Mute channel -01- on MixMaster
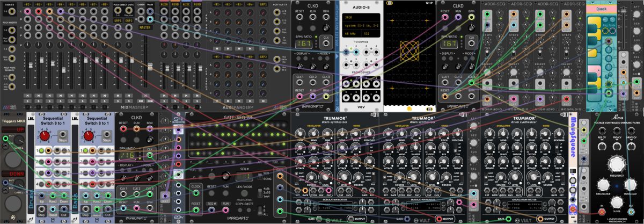The height and width of the screenshot is (224, 644). (26, 95)
